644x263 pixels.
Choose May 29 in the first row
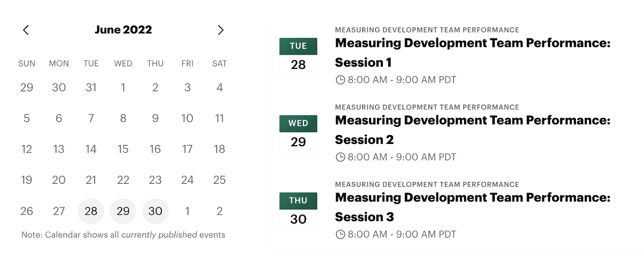[x=27, y=87]
